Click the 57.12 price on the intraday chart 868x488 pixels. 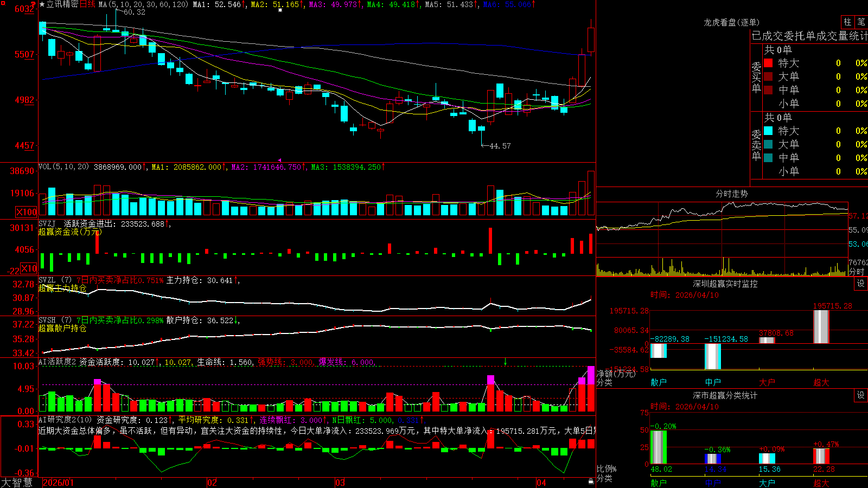[x=858, y=216]
